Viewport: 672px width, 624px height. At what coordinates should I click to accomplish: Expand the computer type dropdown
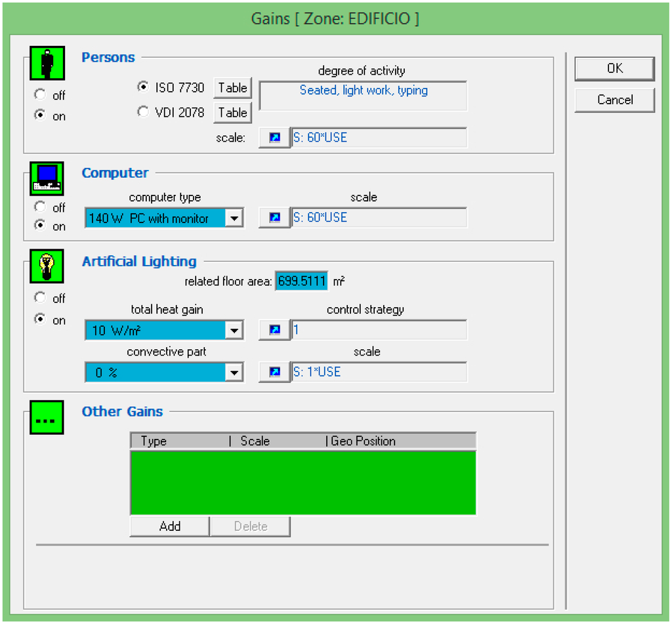tap(234, 218)
